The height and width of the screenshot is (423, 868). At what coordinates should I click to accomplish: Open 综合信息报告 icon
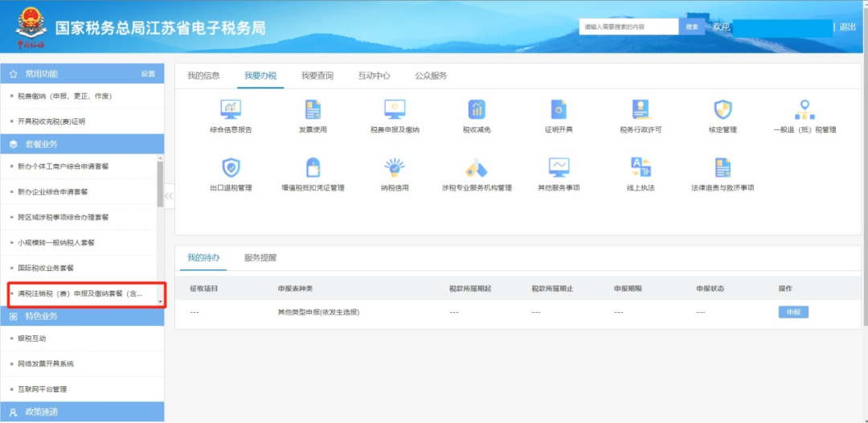pos(231,109)
